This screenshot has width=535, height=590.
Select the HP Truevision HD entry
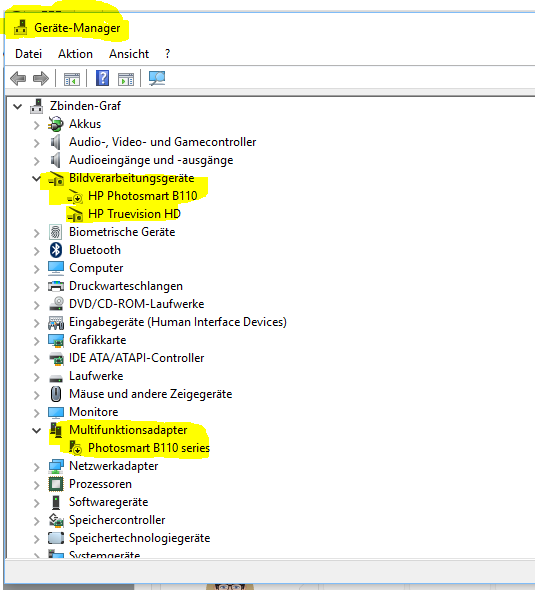coord(134,214)
